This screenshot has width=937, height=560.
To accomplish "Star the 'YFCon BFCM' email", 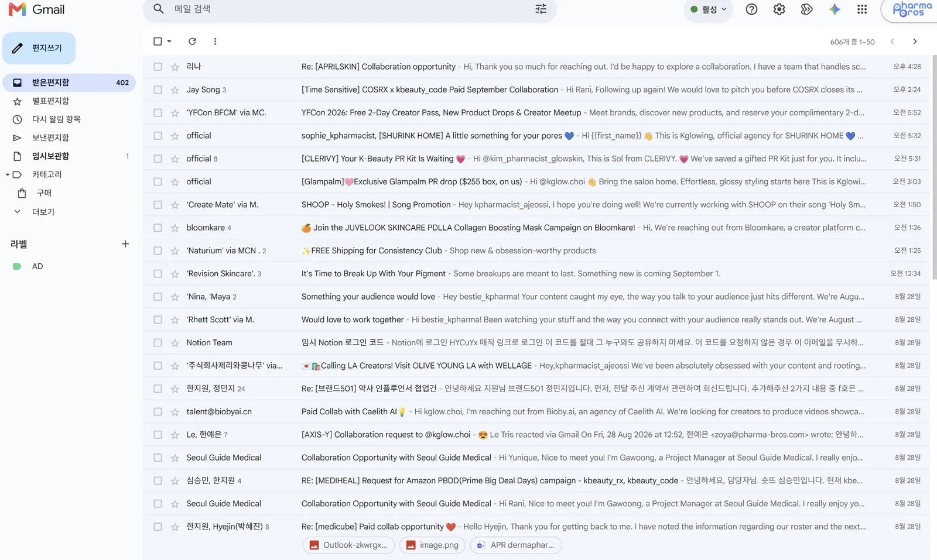I will coord(175,113).
